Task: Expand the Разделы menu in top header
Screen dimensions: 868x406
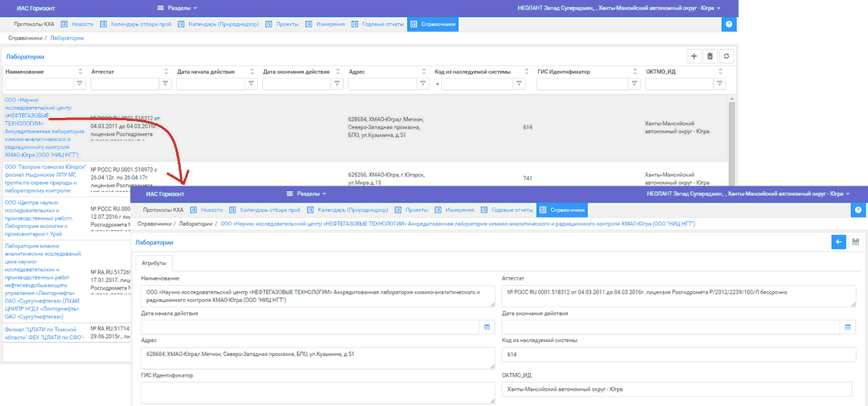Action: (x=174, y=8)
